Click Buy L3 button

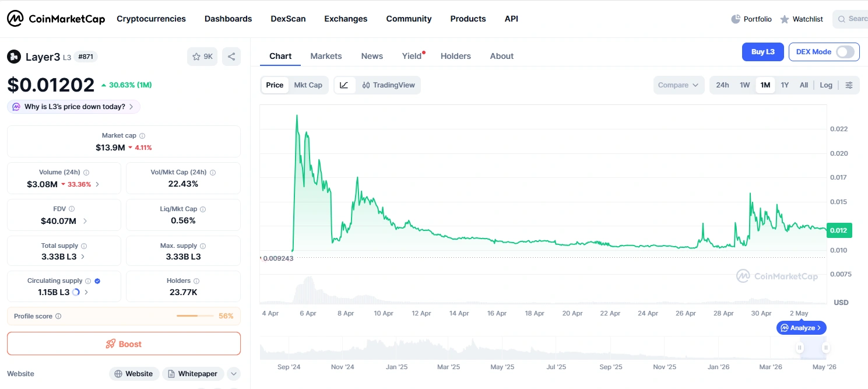763,52
